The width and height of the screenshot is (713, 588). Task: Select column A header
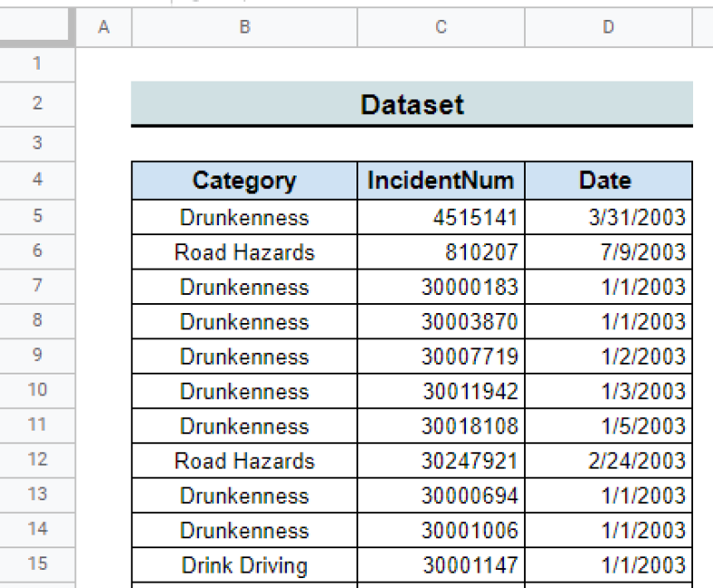[104, 27]
